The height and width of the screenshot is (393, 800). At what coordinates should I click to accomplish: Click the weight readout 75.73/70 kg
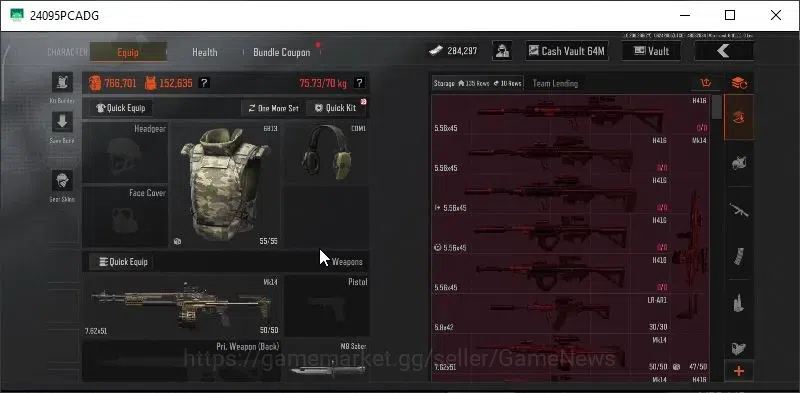(323, 83)
